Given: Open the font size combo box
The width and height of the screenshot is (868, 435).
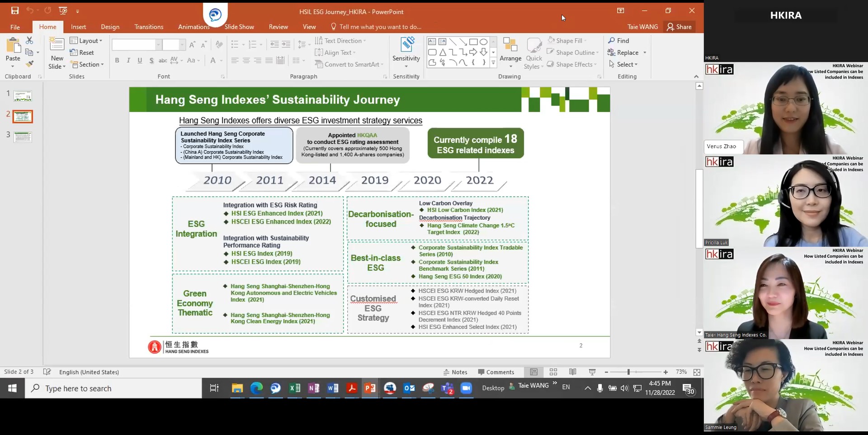Looking at the screenshot, I should 174,44.
